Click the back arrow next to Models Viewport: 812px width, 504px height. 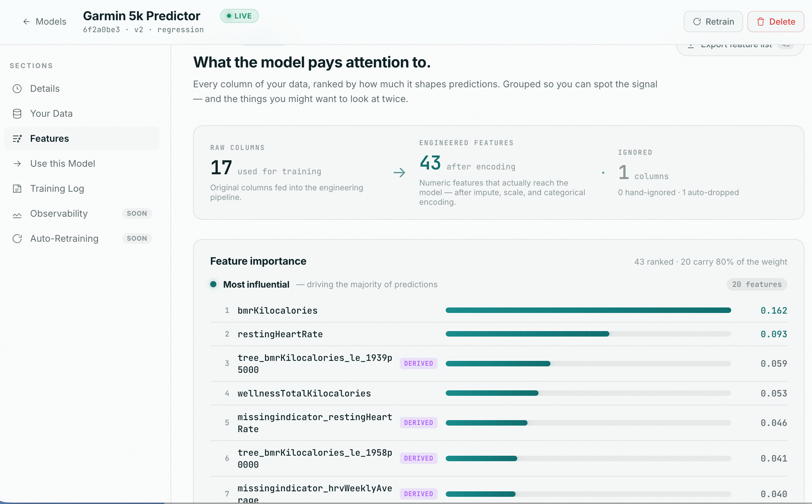click(26, 22)
